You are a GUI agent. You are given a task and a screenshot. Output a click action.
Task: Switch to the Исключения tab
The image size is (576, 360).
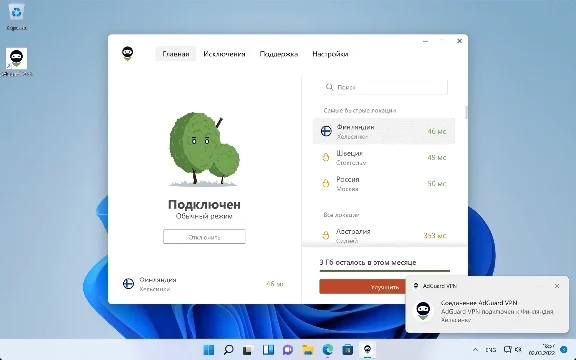[x=224, y=54]
